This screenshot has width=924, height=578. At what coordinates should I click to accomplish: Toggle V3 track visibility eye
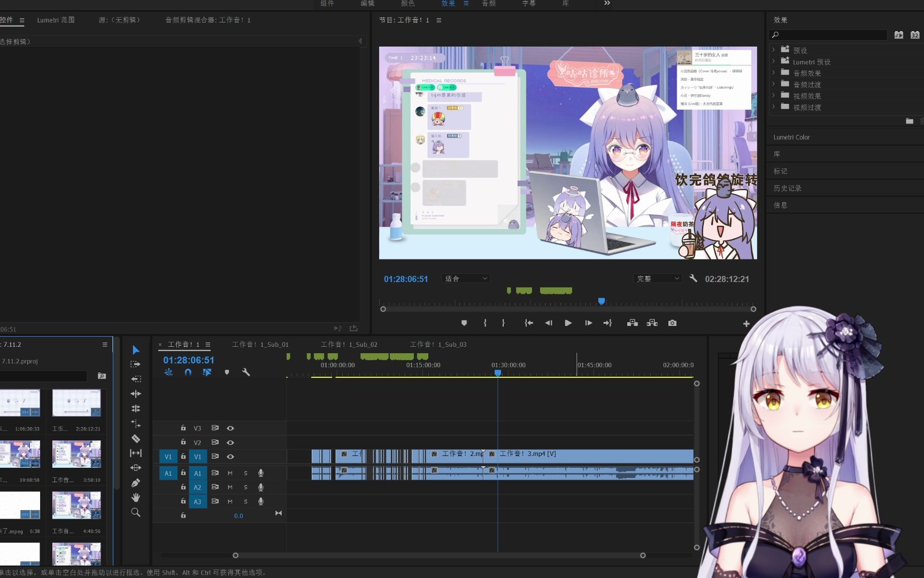point(230,428)
